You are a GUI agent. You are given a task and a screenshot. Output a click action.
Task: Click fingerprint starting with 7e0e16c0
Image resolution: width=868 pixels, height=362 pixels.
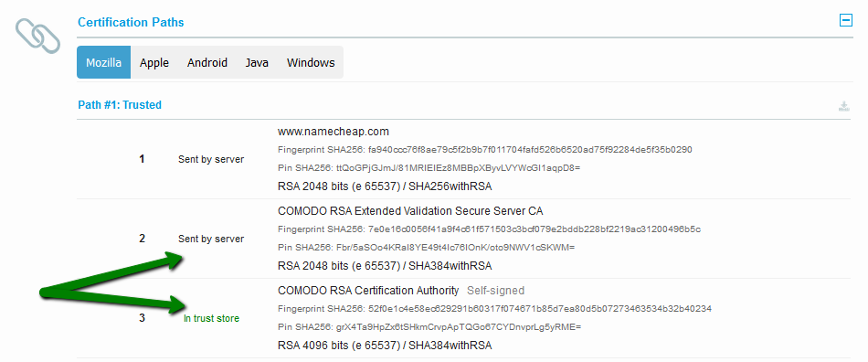(490, 229)
